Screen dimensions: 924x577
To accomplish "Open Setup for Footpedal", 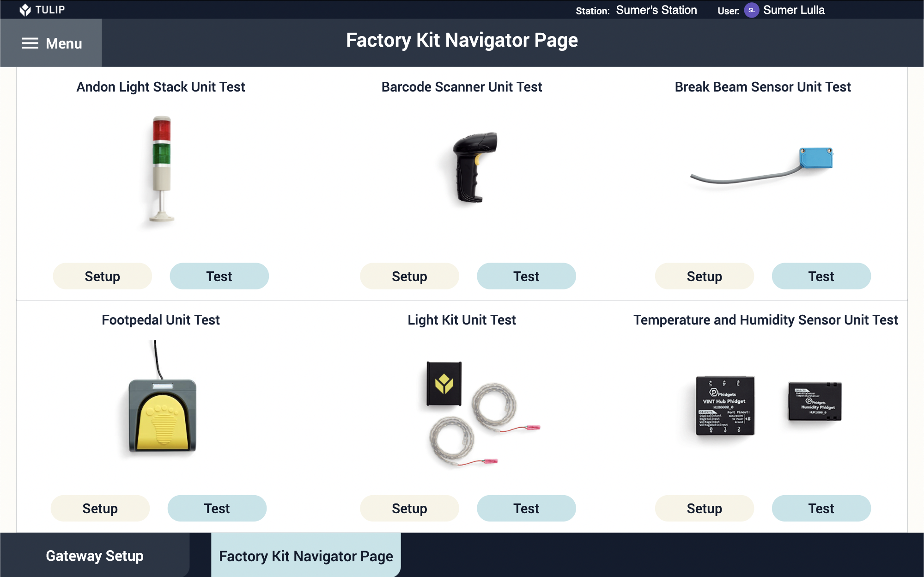I will 100,508.
